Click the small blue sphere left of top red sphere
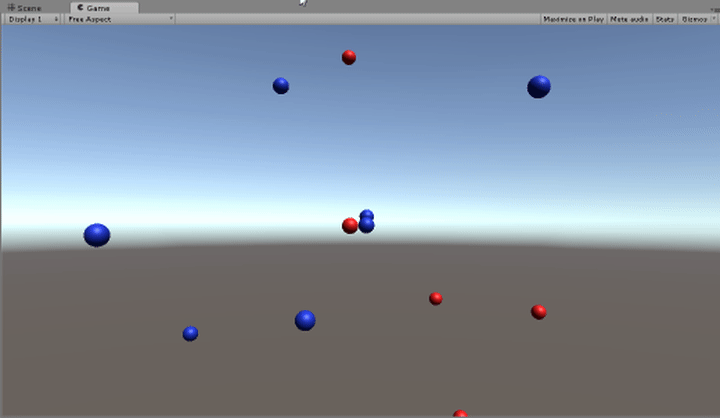720x418 pixels. coord(281,86)
